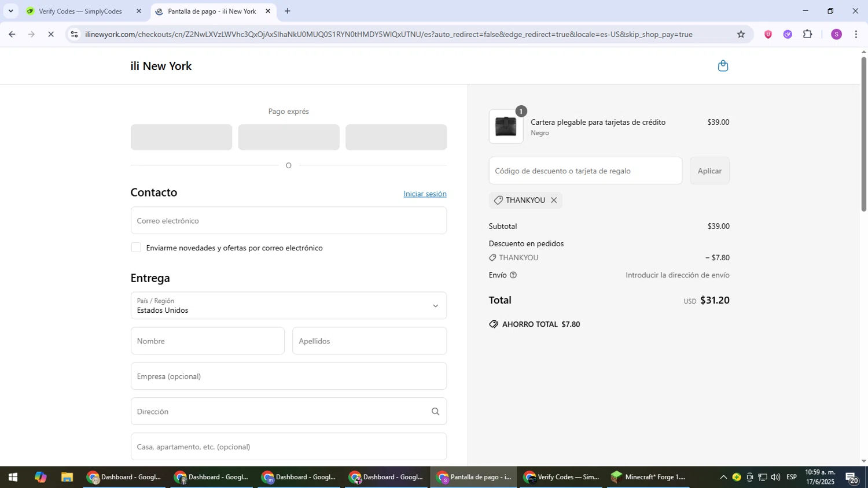Click the third Pago exprés button placeholder

(x=396, y=137)
